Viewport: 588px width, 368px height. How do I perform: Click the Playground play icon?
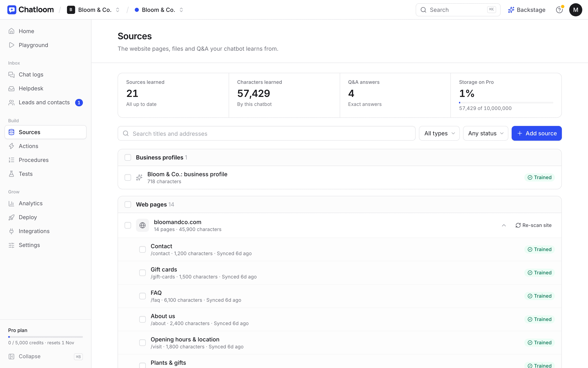11,45
